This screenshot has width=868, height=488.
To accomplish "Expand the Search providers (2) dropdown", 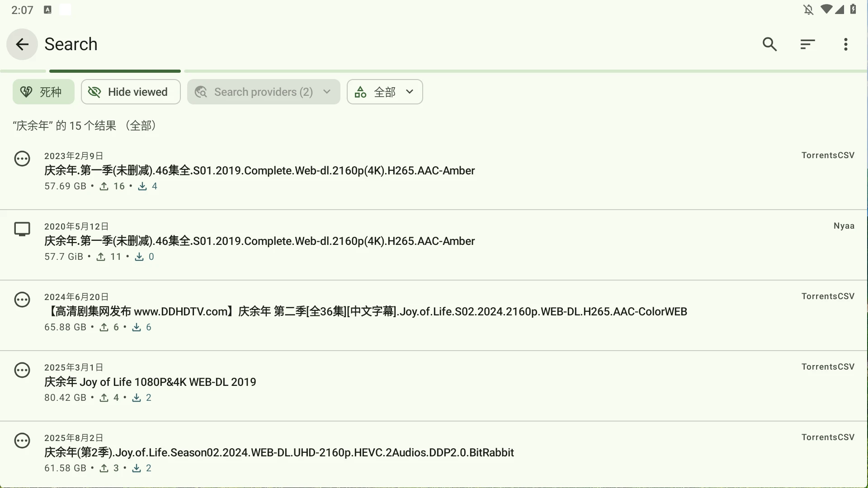I will click(264, 92).
